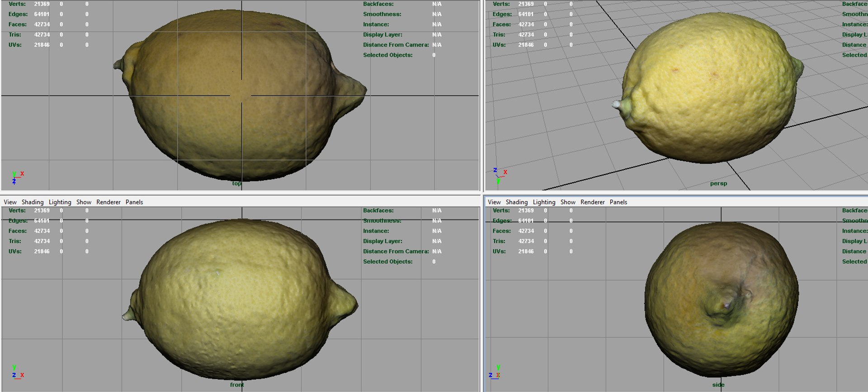Open the Show menu above the side view
The image size is (868, 392).
[568, 202]
